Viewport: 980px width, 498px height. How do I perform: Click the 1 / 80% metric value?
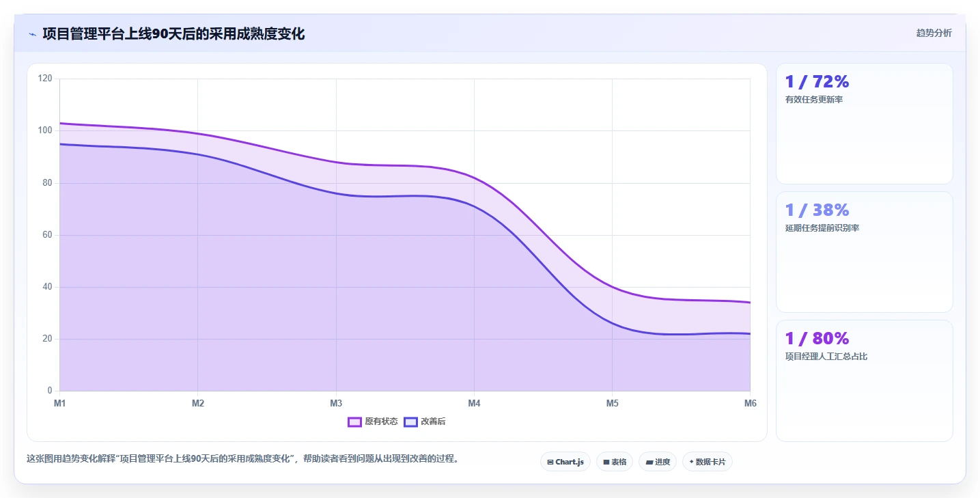click(x=817, y=338)
